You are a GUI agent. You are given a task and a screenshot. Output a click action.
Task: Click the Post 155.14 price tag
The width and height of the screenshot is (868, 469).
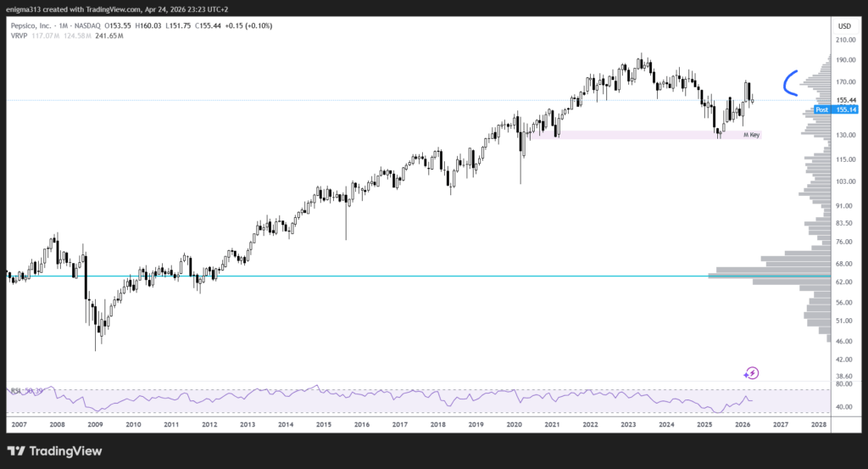click(836, 109)
